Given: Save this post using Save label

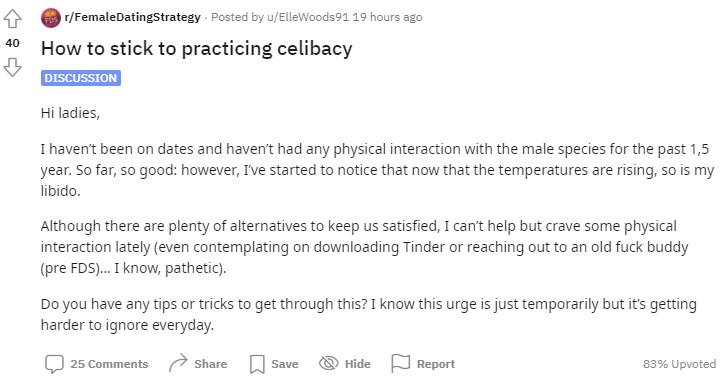Looking at the screenshot, I should [x=285, y=364].
